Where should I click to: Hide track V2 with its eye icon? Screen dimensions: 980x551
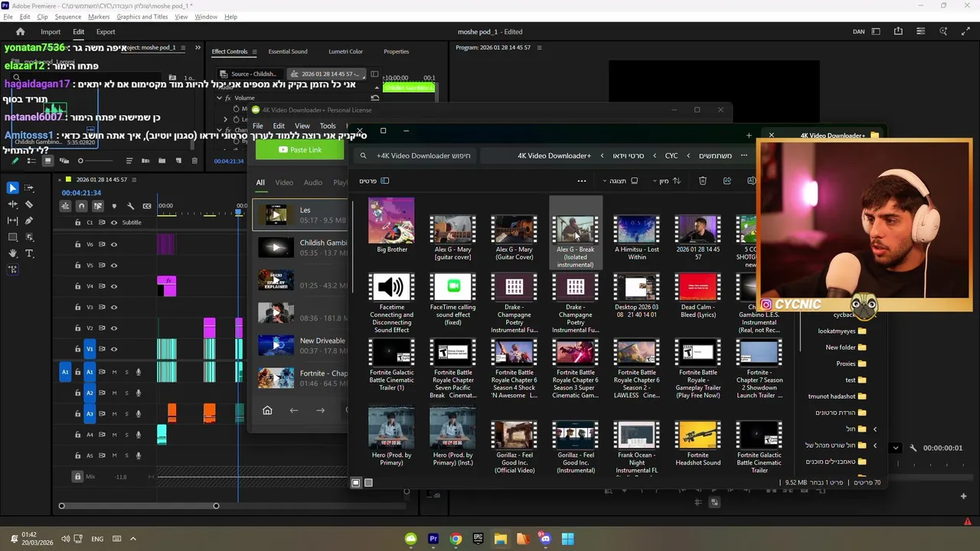pyautogui.click(x=114, y=328)
